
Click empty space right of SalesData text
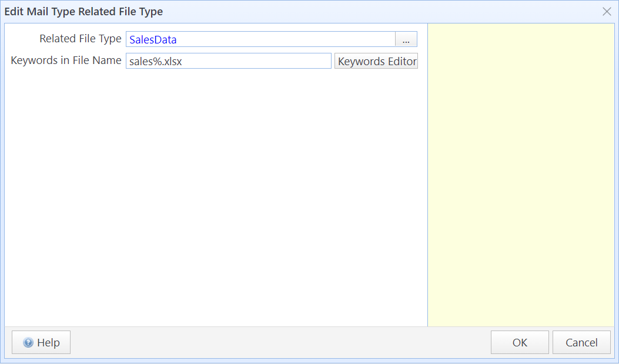point(294,39)
